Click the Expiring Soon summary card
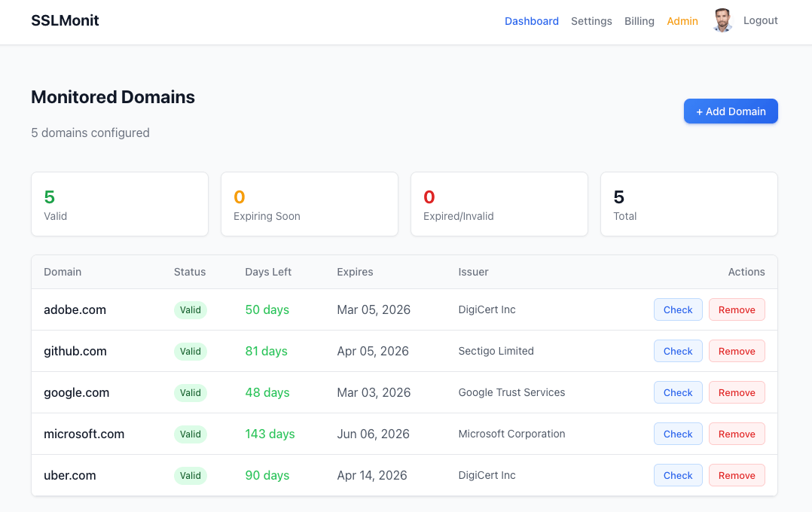Screen dimensions: 812x512 click(309, 203)
